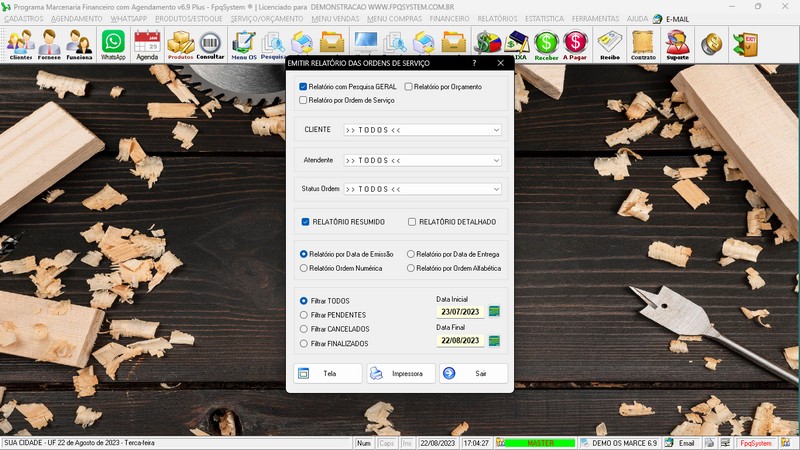The width and height of the screenshot is (800, 450).
Task: Launch the WhatsApp toolbar icon
Action: 113,45
